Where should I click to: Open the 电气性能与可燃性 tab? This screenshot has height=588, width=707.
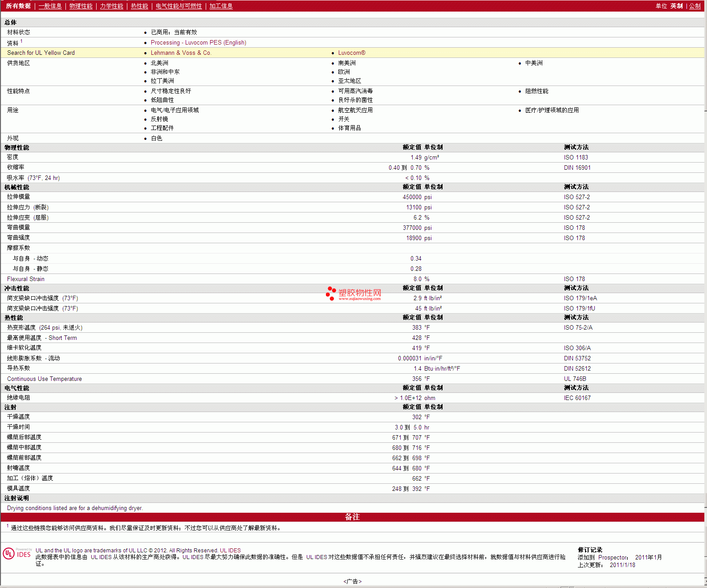click(x=179, y=6)
